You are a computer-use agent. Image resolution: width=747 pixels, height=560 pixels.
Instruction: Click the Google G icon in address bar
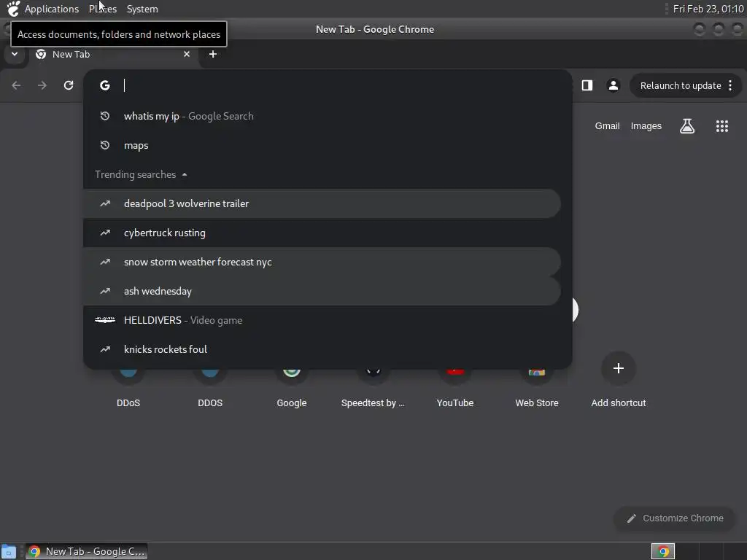105,85
